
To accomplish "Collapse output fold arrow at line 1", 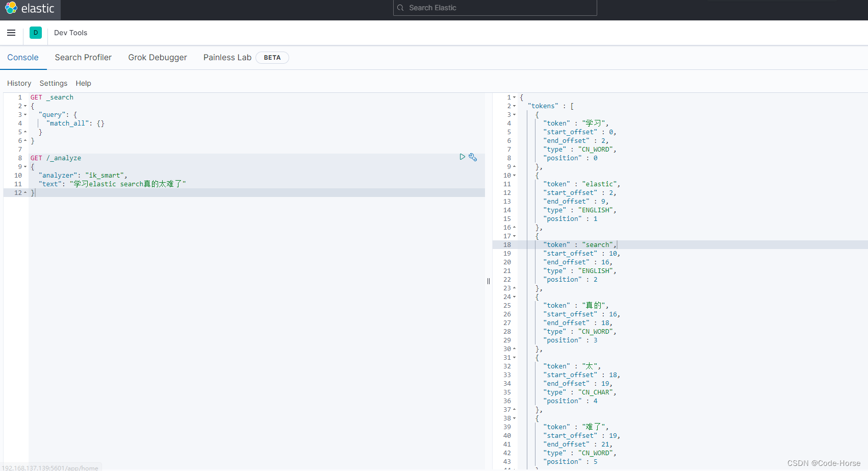I will 514,97.
